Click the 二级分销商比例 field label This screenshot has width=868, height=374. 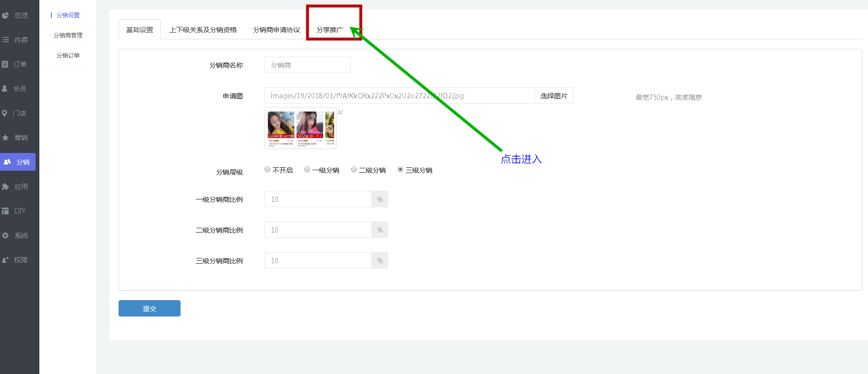point(219,230)
